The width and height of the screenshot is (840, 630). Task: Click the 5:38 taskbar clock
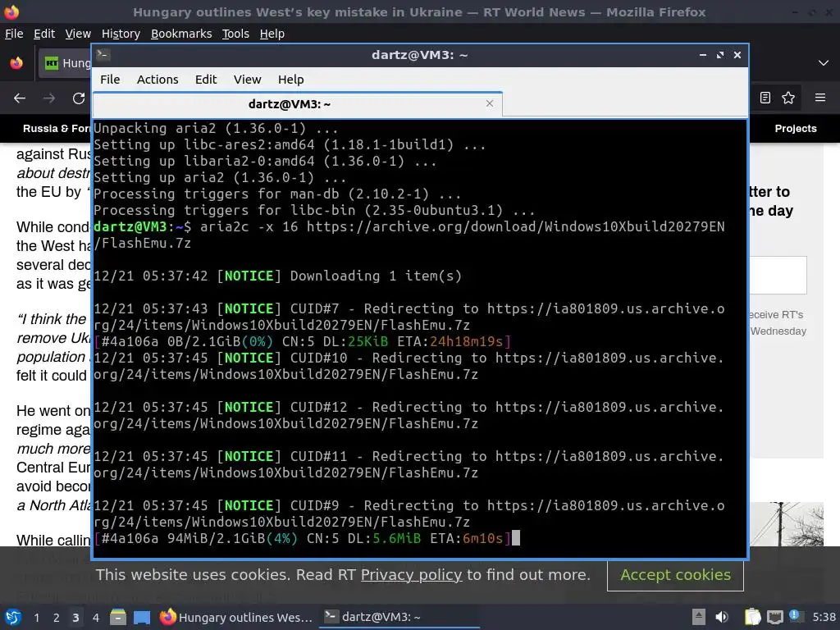coord(824,617)
